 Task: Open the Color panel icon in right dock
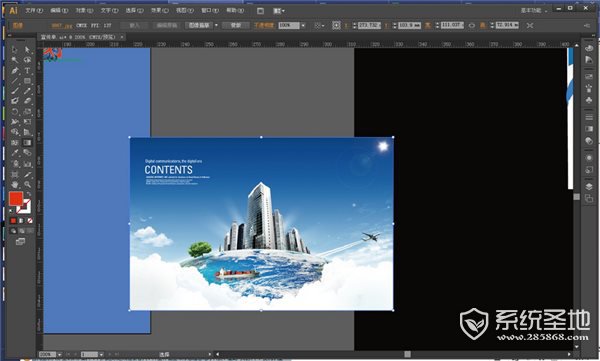point(589,48)
